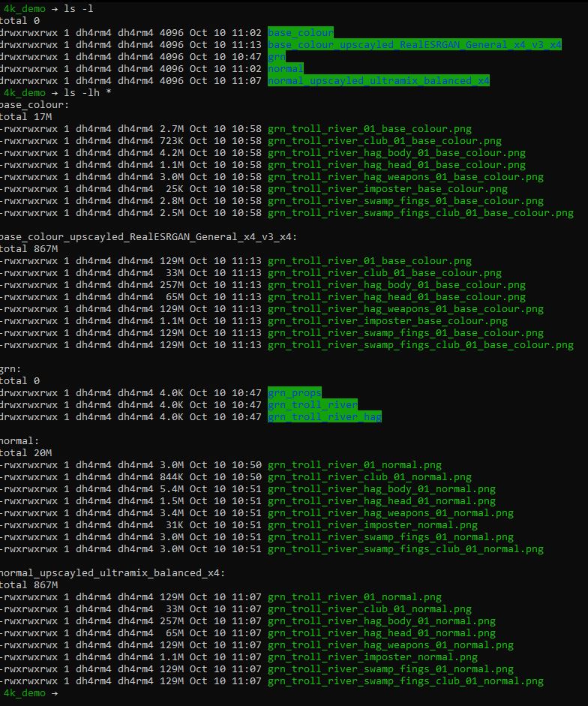Click the 'ls -l' command on first line

(78, 8)
